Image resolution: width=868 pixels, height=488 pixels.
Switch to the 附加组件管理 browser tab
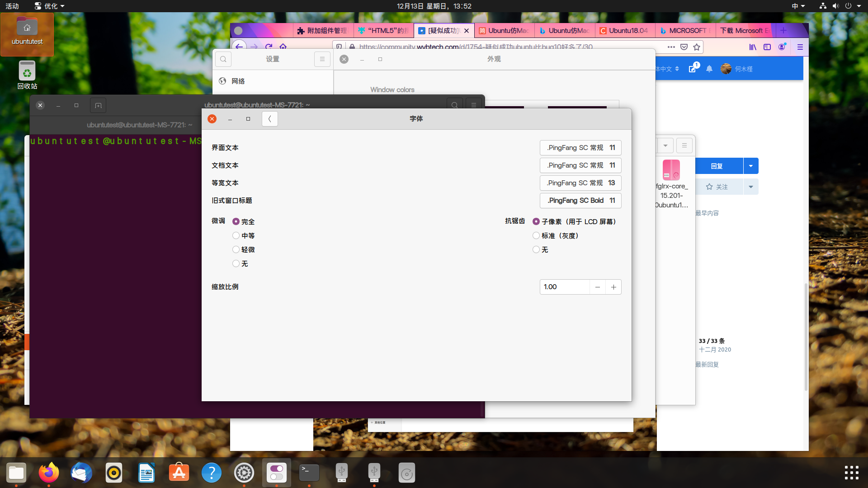coord(323,31)
